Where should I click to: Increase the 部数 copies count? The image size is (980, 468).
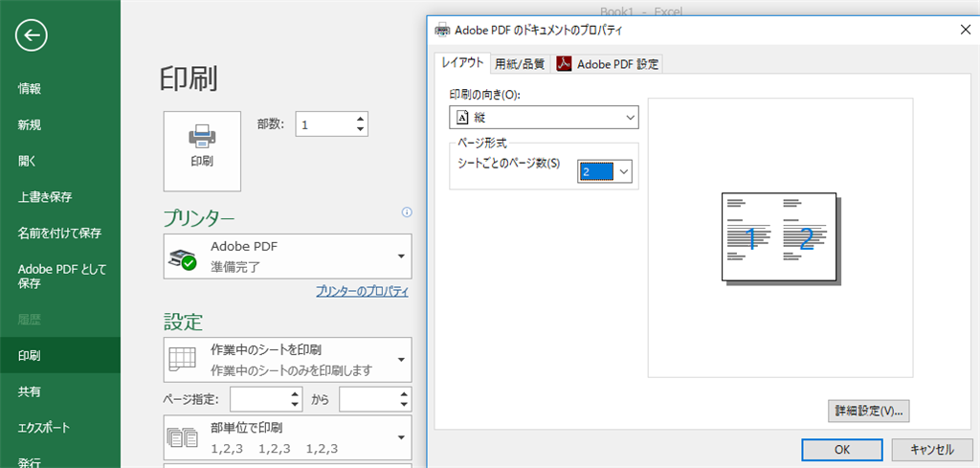[360, 119]
